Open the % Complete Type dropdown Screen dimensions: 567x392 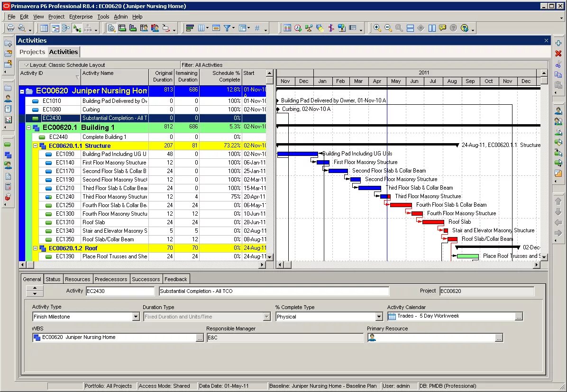click(x=379, y=317)
